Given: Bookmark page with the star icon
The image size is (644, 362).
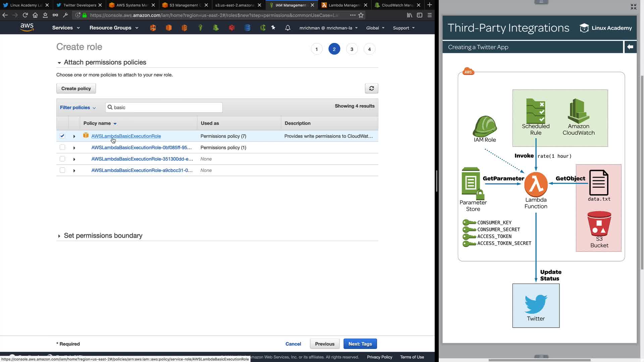Looking at the screenshot, I should 361,15.
